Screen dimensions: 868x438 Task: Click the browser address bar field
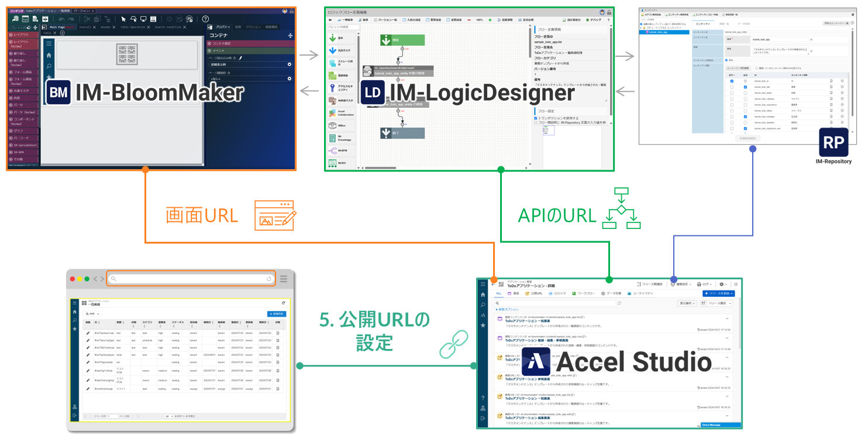point(191,279)
